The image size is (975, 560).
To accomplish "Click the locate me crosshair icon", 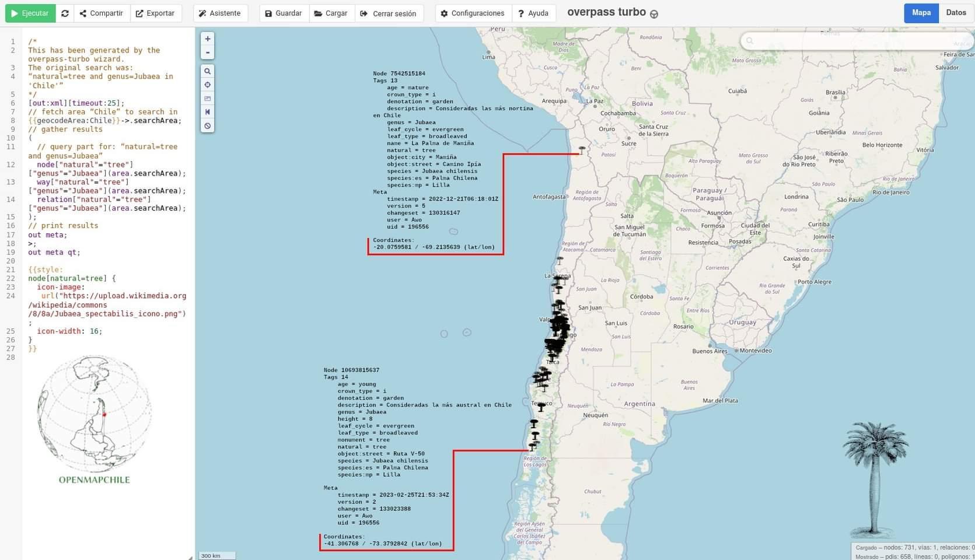I will 207,85.
